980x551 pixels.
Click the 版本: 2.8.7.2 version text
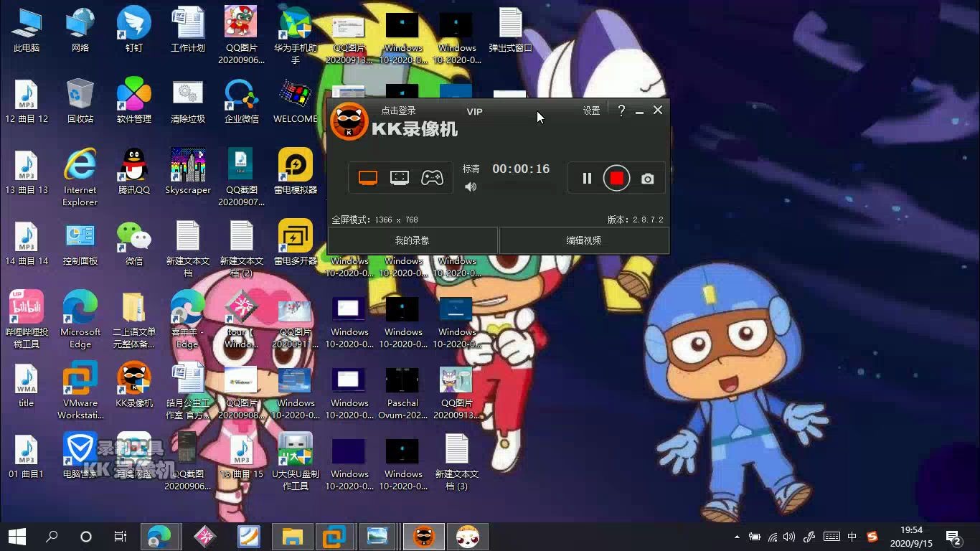pyautogui.click(x=636, y=220)
